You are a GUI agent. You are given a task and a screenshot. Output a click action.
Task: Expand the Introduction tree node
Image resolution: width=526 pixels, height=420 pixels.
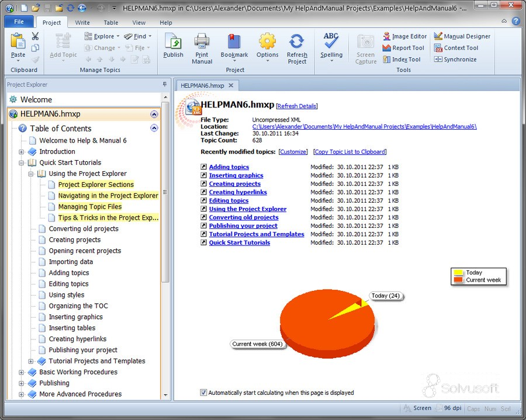[x=21, y=152]
